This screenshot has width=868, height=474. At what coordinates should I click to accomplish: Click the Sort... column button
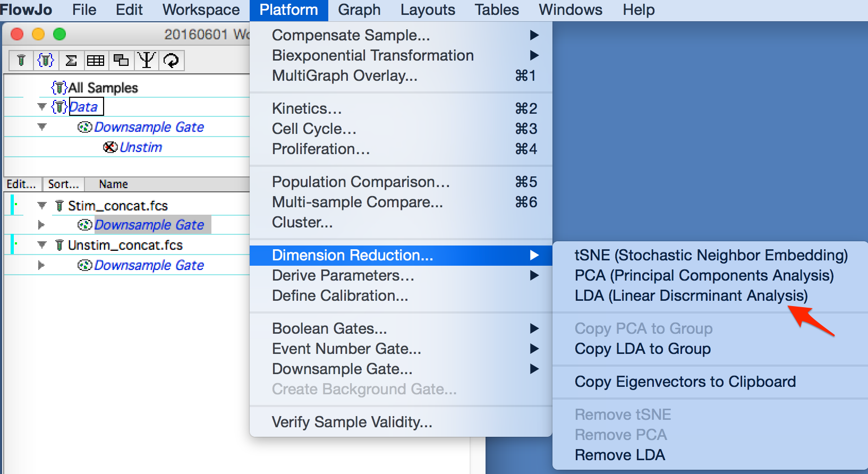click(x=63, y=184)
